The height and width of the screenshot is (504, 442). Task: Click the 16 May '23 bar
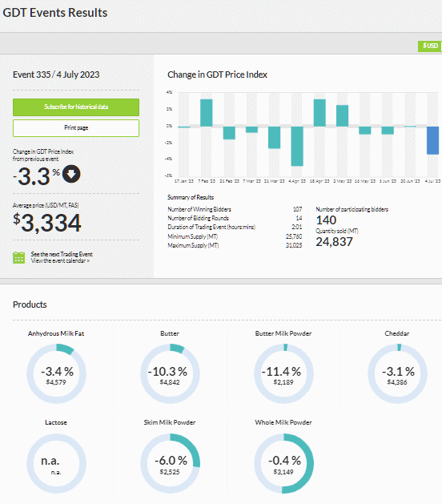[x=365, y=130]
